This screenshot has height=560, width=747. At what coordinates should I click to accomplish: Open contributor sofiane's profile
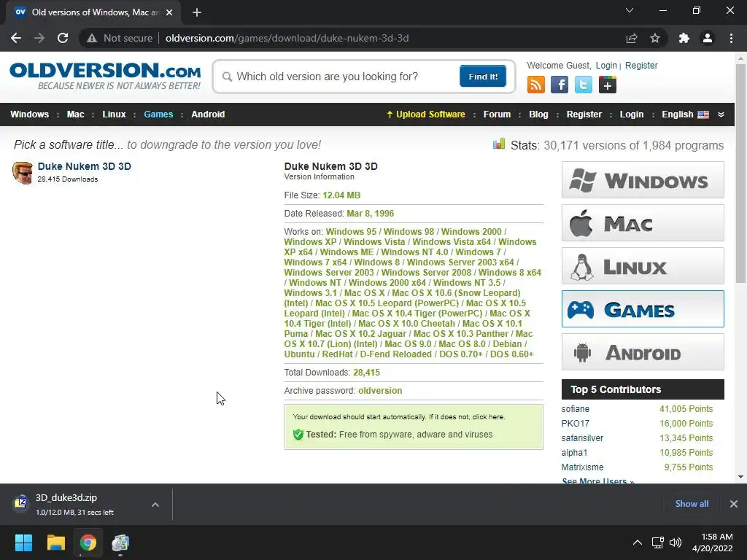[x=575, y=409]
